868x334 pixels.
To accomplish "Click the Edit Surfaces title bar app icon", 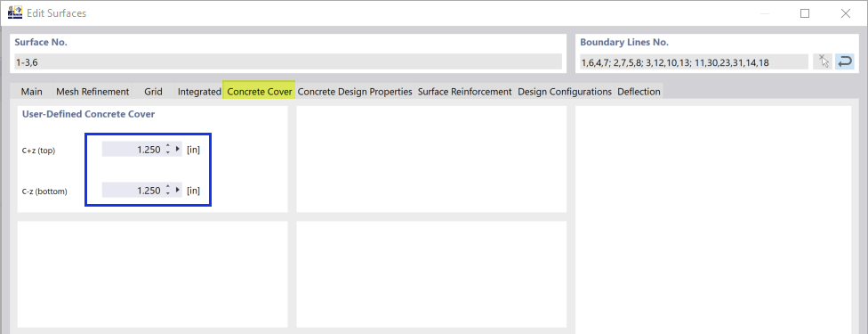I will pos(15,12).
